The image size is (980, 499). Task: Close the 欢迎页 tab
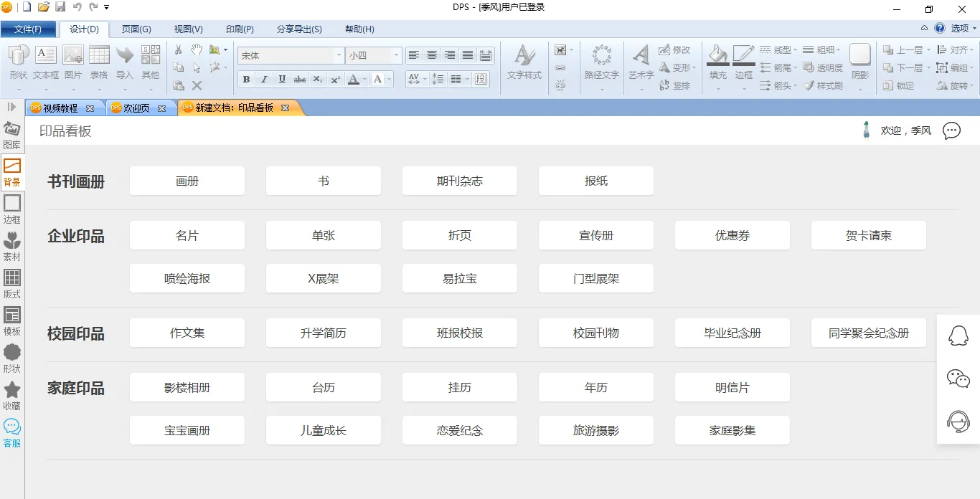(x=161, y=108)
